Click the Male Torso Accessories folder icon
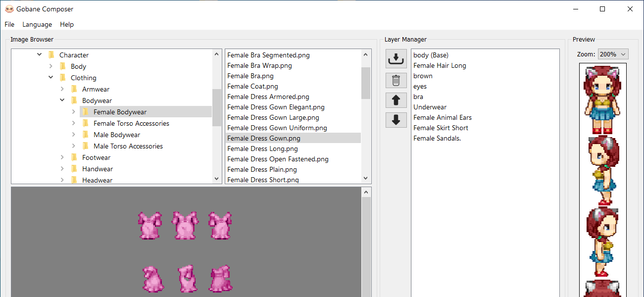644x297 pixels. pyautogui.click(x=86, y=146)
